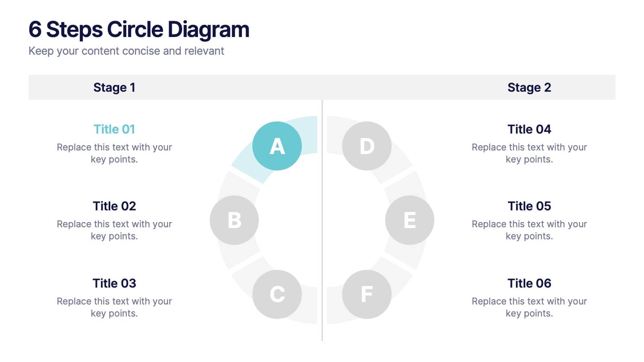Click the teal circle labeled A
This screenshot has height=362, width=644.
tap(277, 146)
